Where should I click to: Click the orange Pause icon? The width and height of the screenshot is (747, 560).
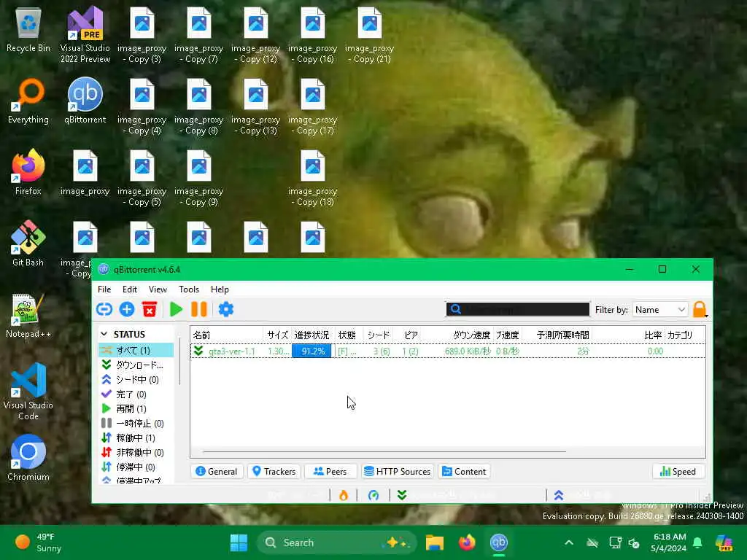pyautogui.click(x=199, y=309)
